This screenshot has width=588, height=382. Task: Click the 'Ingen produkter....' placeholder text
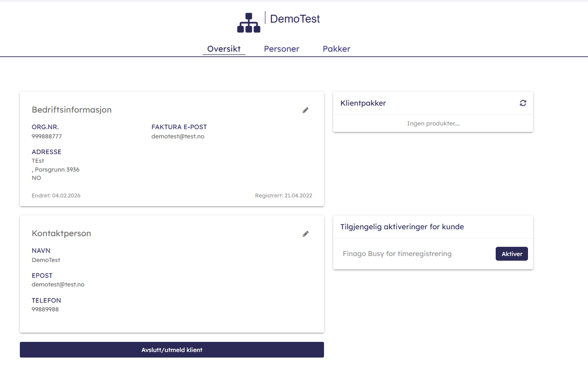(433, 124)
